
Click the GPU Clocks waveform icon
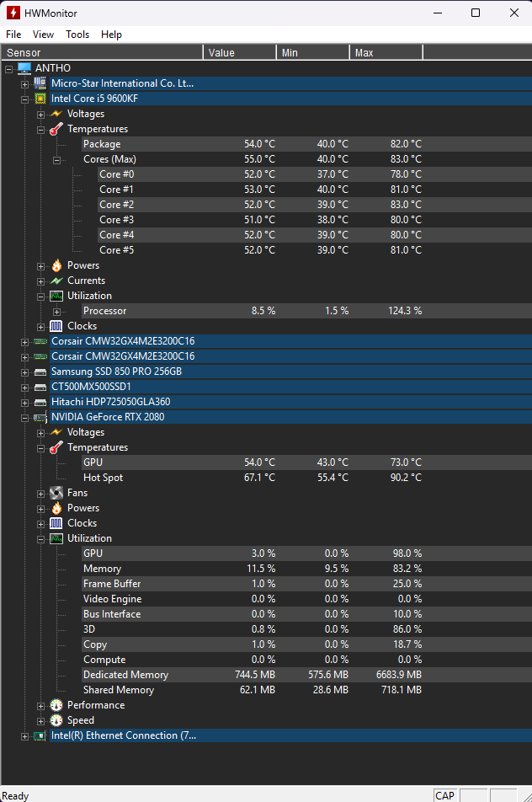point(56,523)
